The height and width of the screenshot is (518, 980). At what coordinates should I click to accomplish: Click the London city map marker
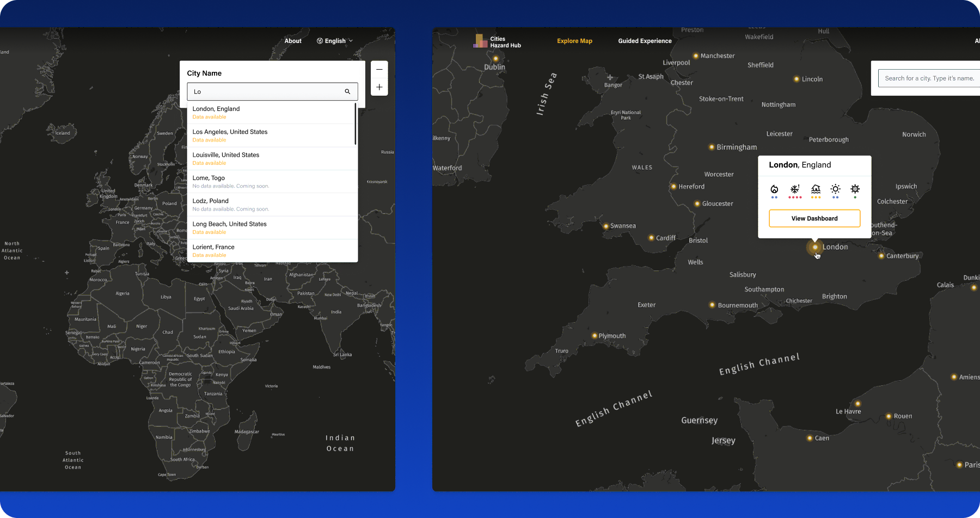click(x=815, y=247)
